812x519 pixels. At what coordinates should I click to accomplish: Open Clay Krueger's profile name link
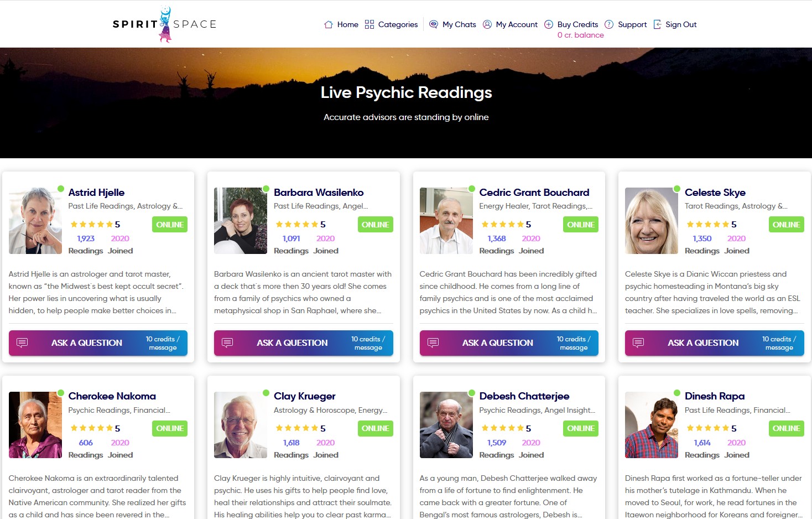(305, 396)
